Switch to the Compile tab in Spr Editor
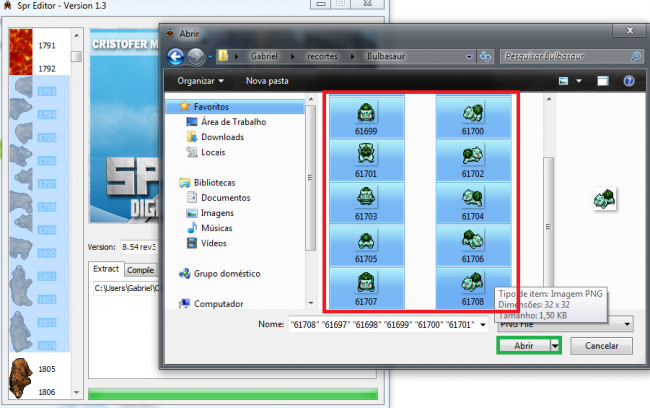The width and height of the screenshot is (650, 408). (x=140, y=270)
